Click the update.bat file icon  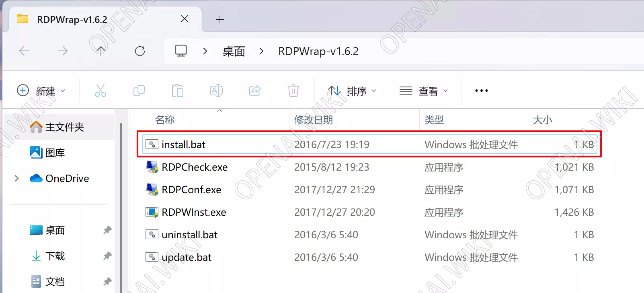click(x=152, y=257)
